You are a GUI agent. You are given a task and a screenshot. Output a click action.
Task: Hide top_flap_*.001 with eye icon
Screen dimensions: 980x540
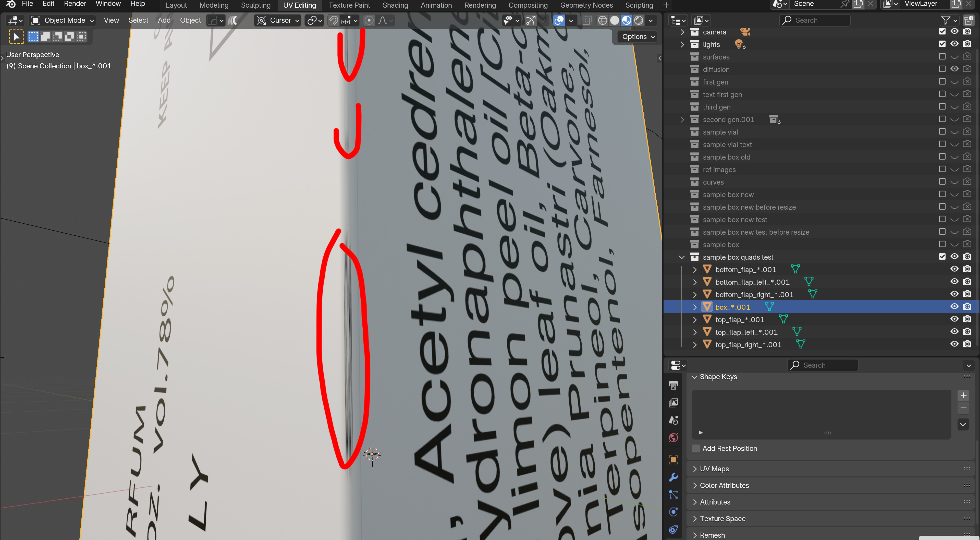coord(954,319)
